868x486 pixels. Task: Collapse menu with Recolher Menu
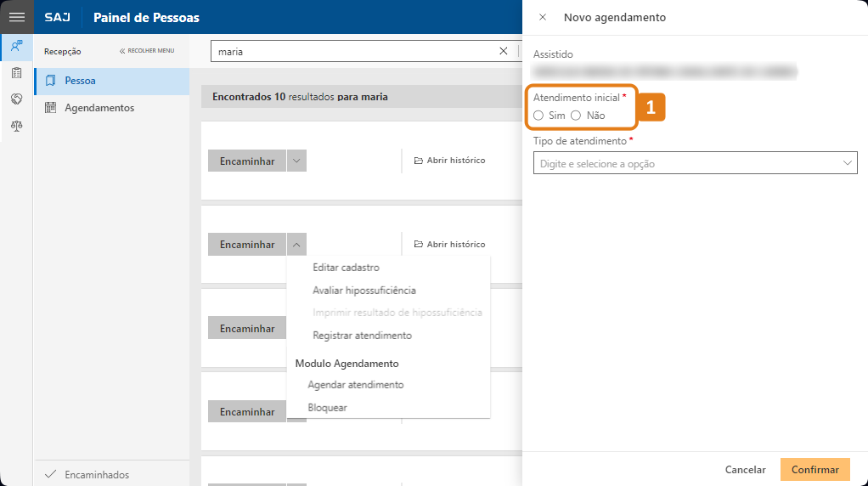click(x=147, y=50)
